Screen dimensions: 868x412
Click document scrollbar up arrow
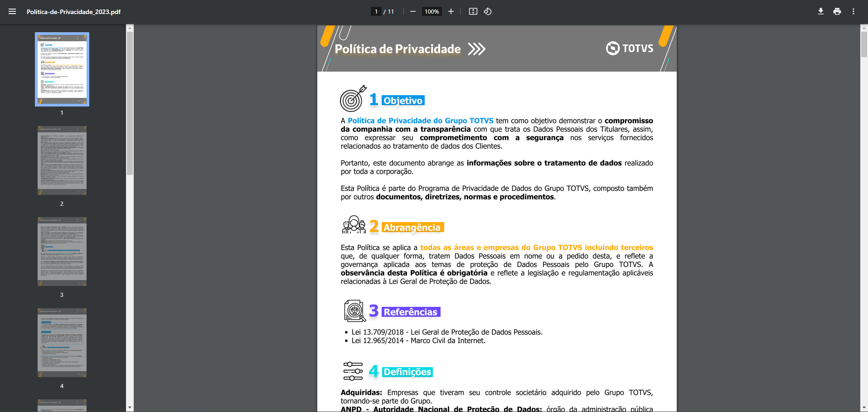pos(864,28)
